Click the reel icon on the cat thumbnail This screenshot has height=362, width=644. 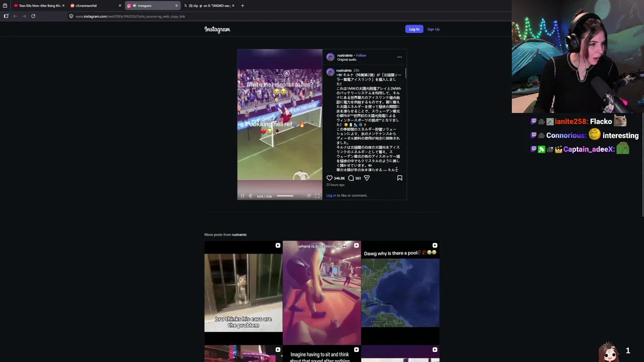click(x=278, y=245)
